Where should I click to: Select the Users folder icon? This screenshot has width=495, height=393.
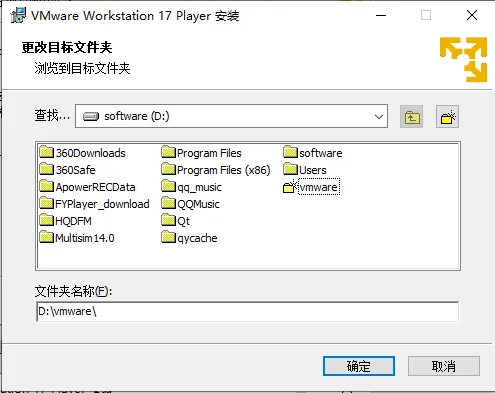pos(290,169)
